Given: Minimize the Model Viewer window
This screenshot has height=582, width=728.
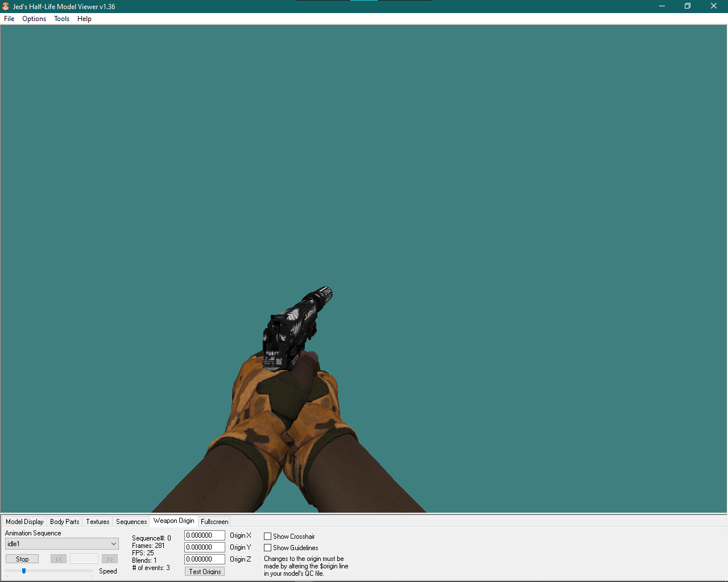Looking at the screenshot, I should pos(662,6).
